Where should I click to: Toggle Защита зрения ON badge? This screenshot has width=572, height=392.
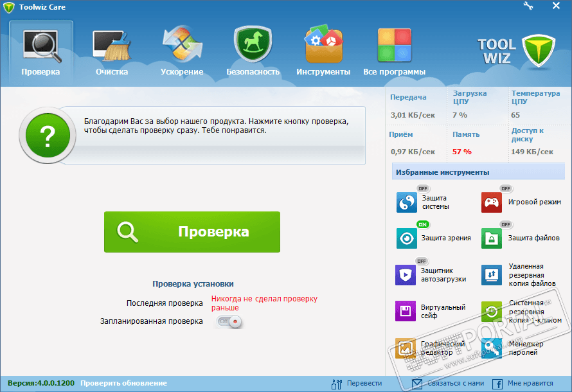pos(423,224)
